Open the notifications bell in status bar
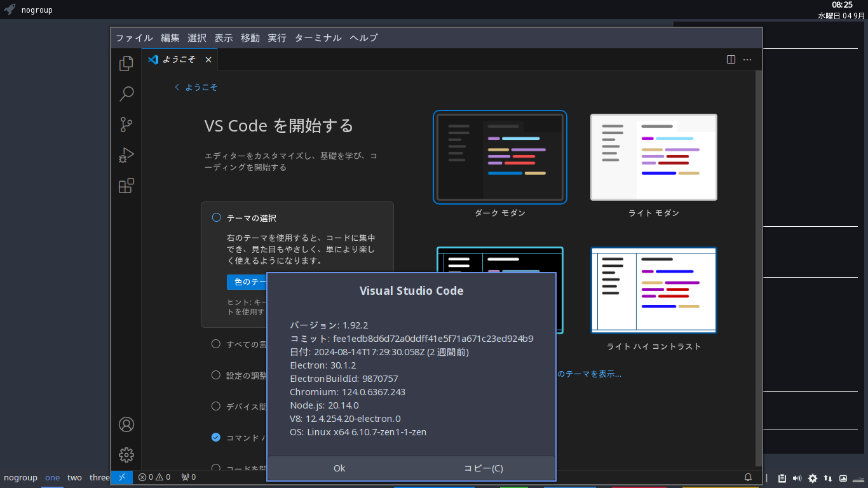This screenshot has width=868, height=488. pos(749,477)
